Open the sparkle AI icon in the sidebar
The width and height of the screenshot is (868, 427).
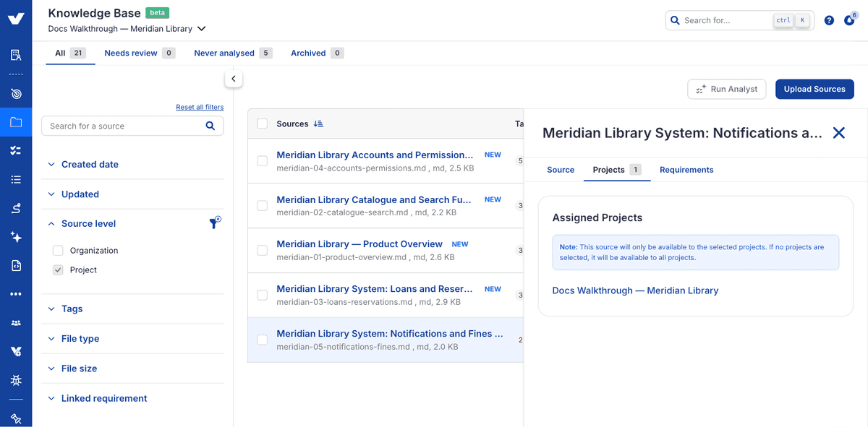[x=16, y=237]
